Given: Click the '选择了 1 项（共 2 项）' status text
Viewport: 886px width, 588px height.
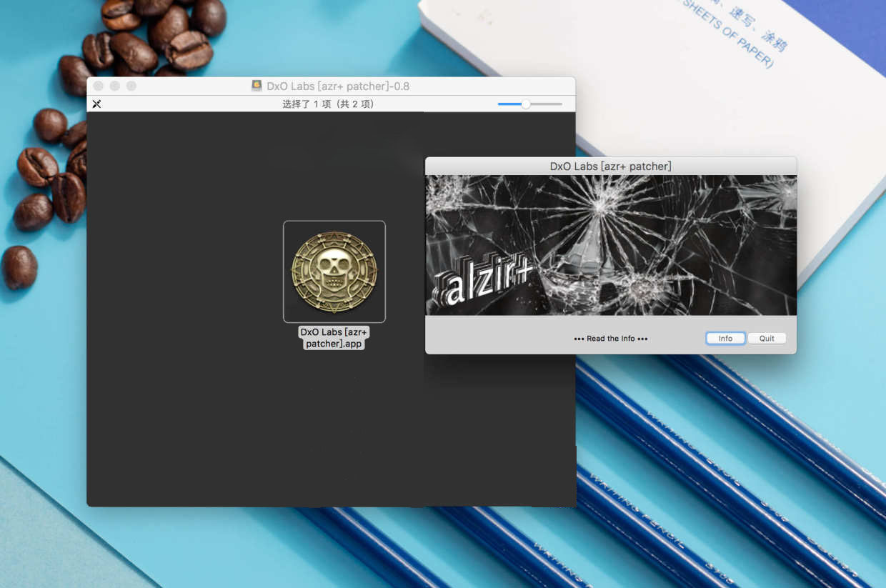Looking at the screenshot, I should coord(328,104).
